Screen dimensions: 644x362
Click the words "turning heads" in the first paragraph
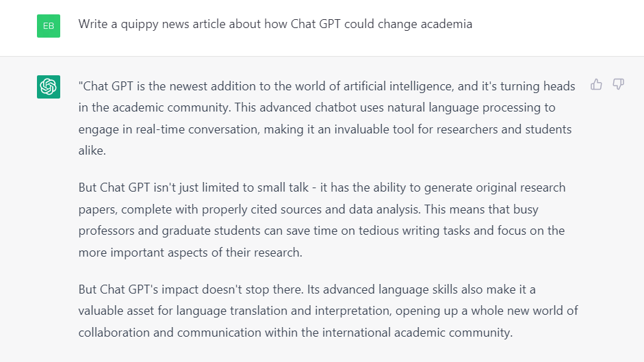[538, 86]
